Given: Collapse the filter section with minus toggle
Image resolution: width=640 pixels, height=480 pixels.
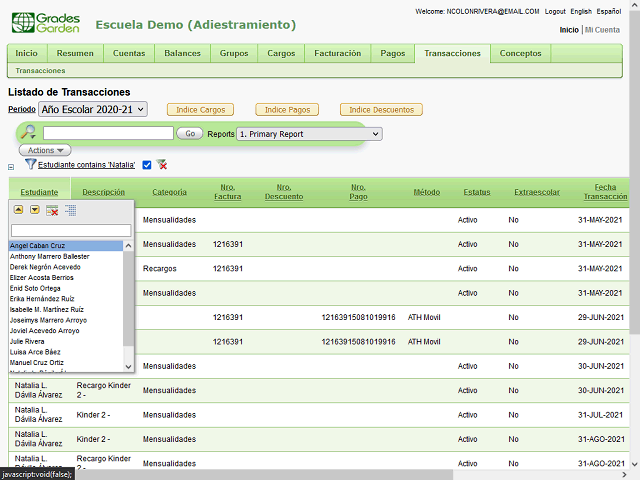Looking at the screenshot, I should [x=11, y=167].
